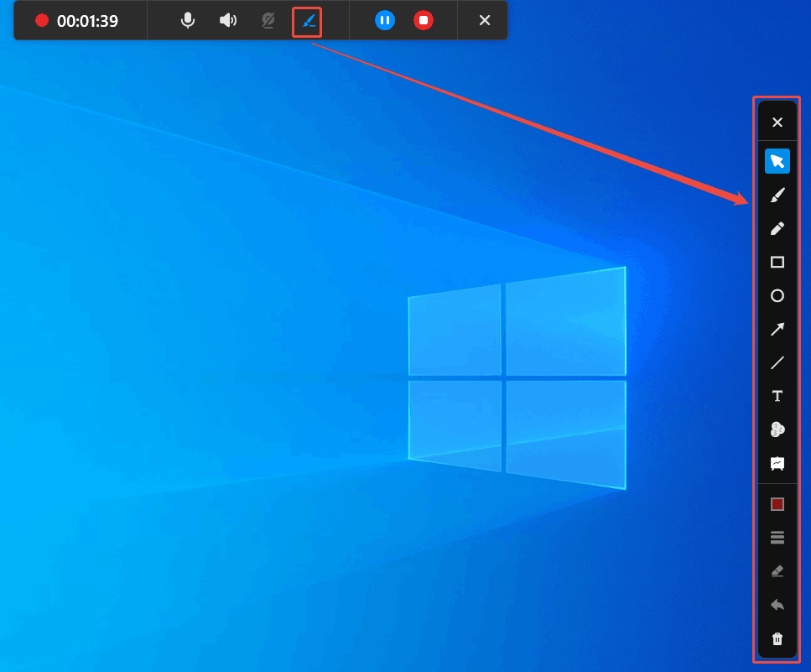Stop the screen recording

coord(423,20)
